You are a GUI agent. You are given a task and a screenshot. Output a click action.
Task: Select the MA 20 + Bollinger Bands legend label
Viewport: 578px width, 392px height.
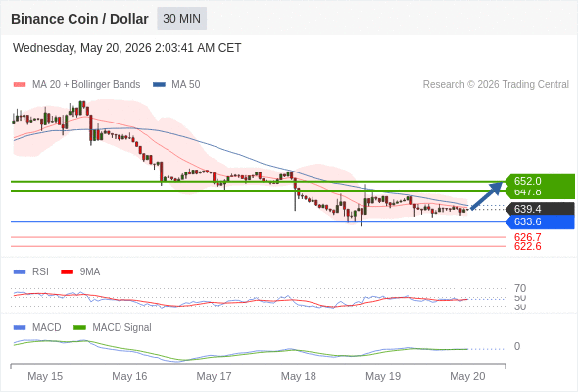tap(86, 85)
